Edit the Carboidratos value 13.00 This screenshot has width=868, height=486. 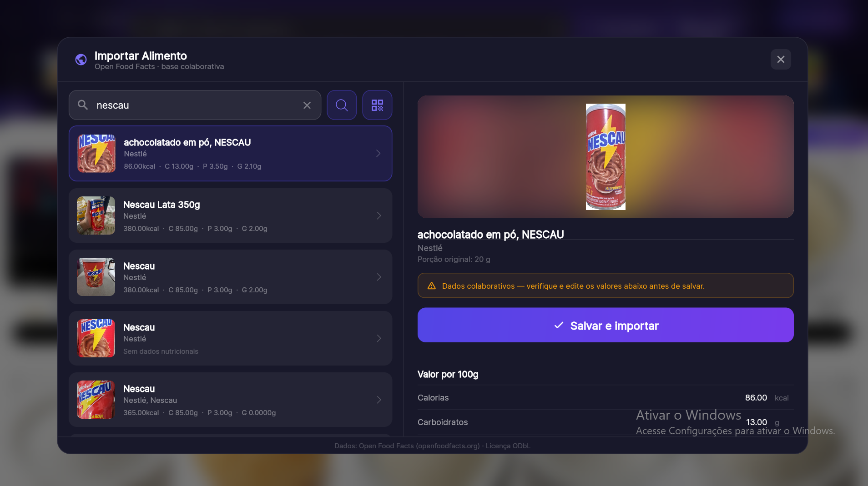tap(757, 422)
